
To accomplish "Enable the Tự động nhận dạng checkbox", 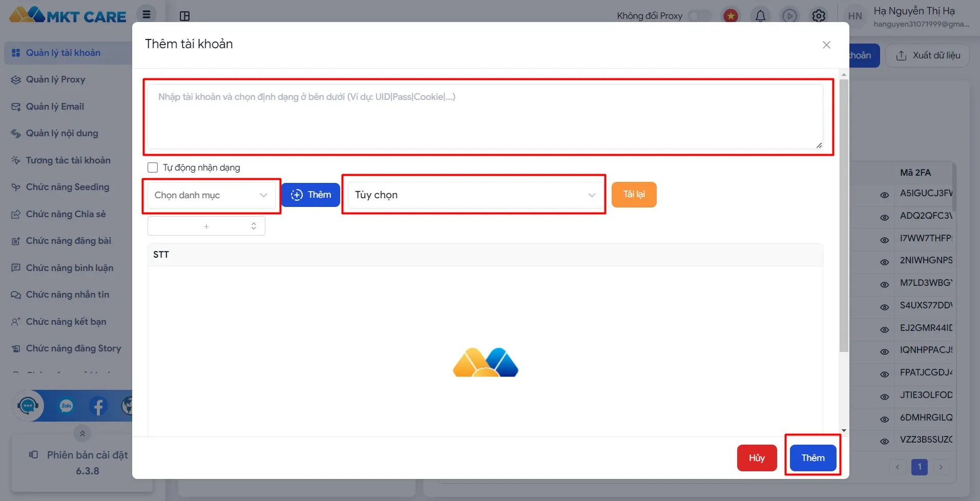I will click(x=153, y=168).
